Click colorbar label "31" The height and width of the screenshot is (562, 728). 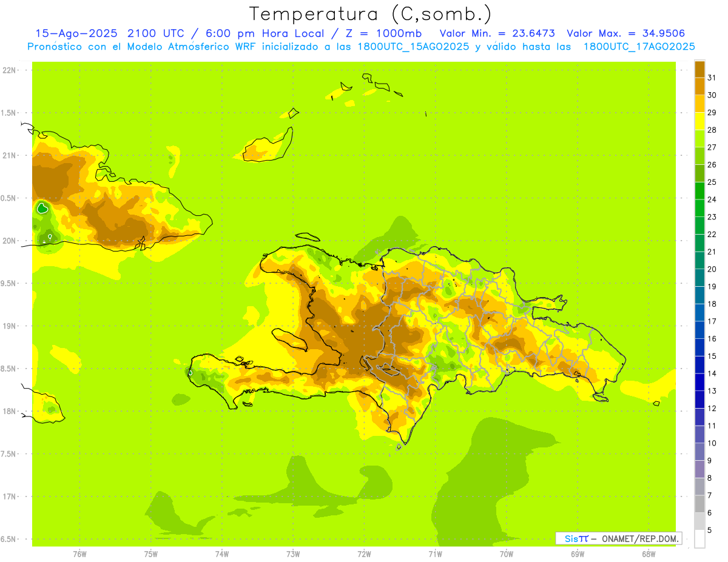click(712, 78)
